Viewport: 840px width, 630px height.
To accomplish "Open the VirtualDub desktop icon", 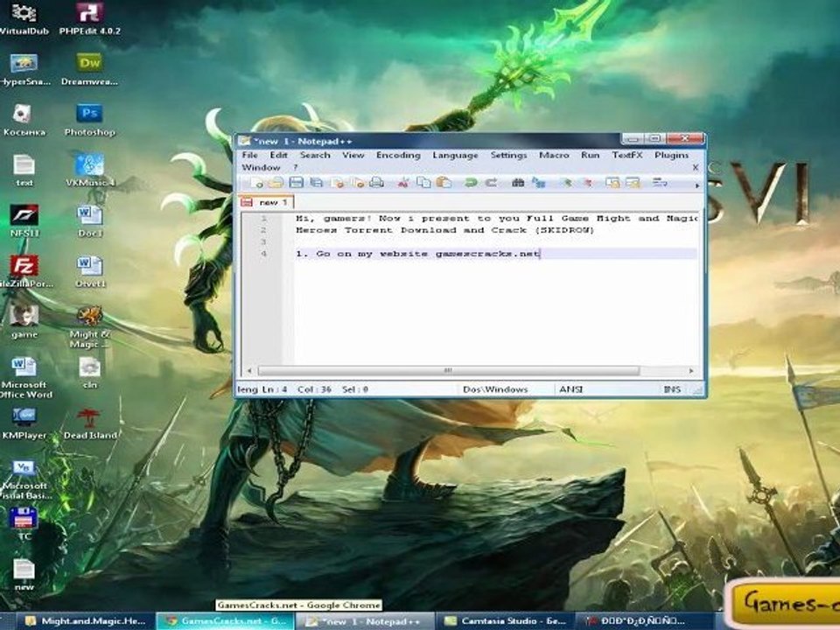I will (x=24, y=19).
